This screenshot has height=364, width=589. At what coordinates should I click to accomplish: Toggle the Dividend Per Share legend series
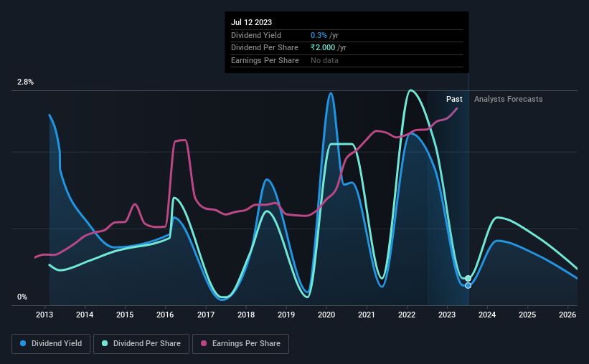point(141,344)
